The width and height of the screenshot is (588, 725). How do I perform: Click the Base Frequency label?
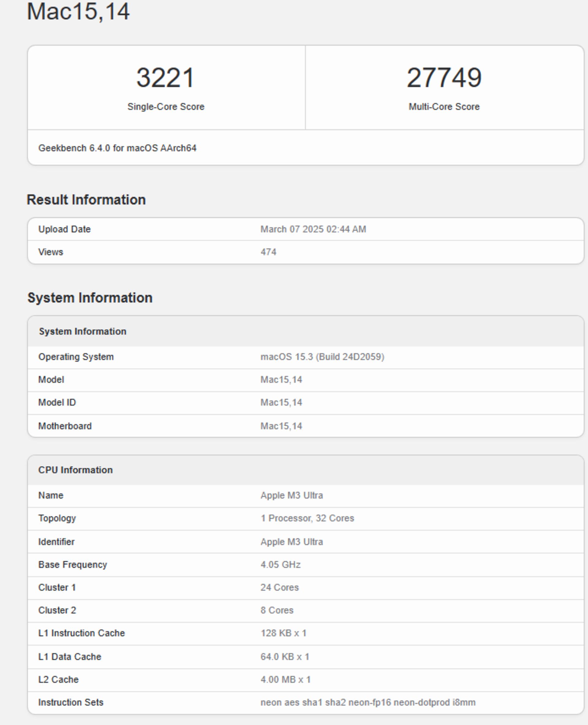click(73, 565)
